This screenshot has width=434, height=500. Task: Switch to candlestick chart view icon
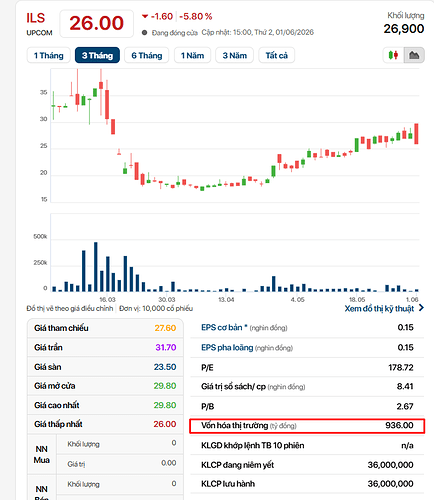click(393, 55)
